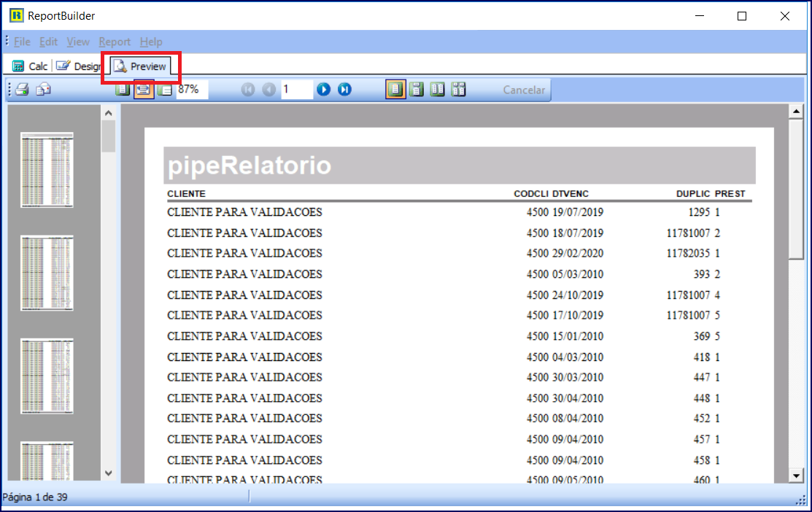Click duplicate number 457
The height and width of the screenshot is (512, 812).
(x=702, y=440)
